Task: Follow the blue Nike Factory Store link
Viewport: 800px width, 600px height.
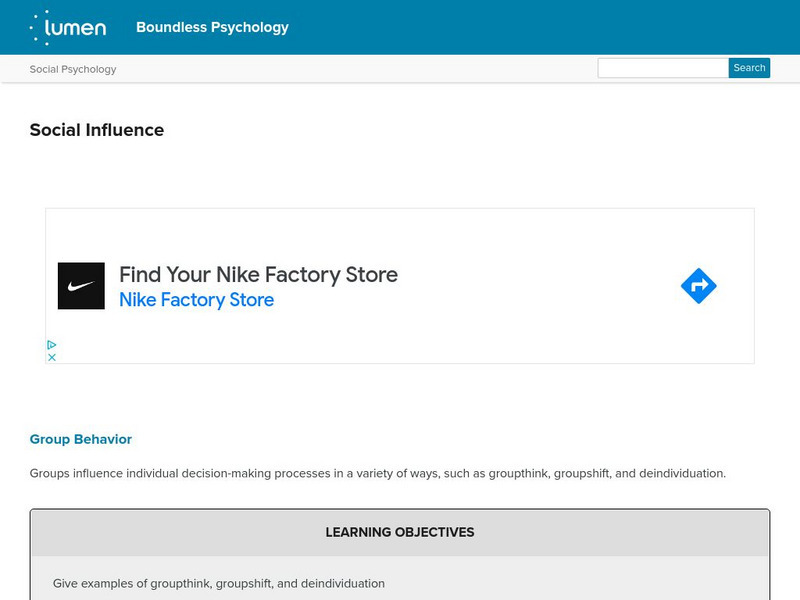Action: [196, 300]
